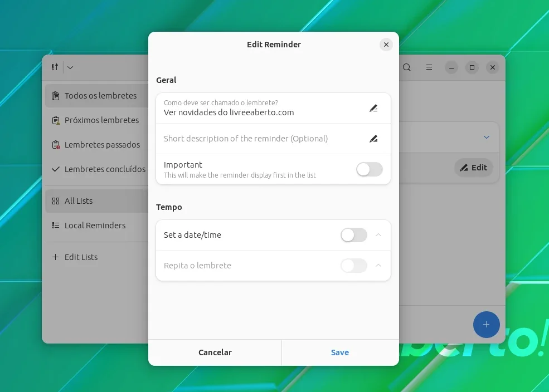This screenshot has height=392, width=549.
Task: Click the pencil icon beside reminder title
Action: pyautogui.click(x=373, y=109)
